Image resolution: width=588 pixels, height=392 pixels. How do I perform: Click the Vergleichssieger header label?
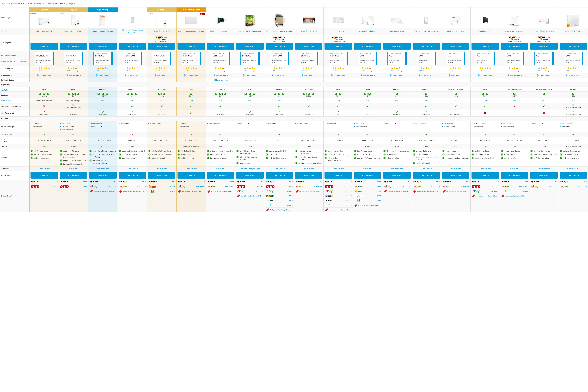pos(103,10)
